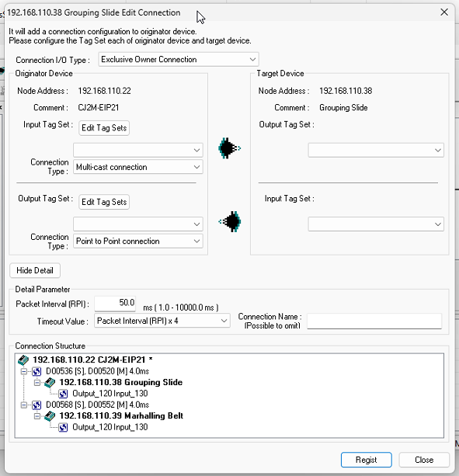This screenshot has height=476, width=459.
Task: Select 192.168.110.22 CJ2M-EIP21 root tree item
Action: tap(92, 360)
